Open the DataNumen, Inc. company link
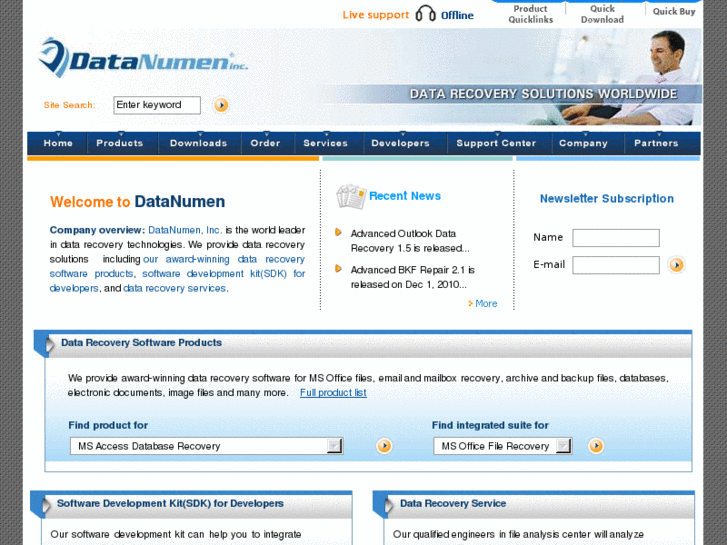Viewport: 727px width, 545px height. (x=185, y=230)
